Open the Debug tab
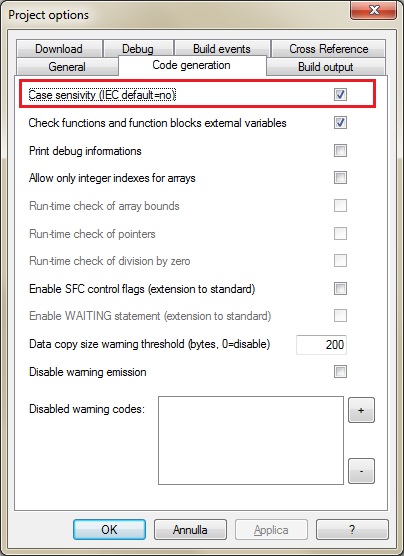404x556 pixels. click(138, 49)
